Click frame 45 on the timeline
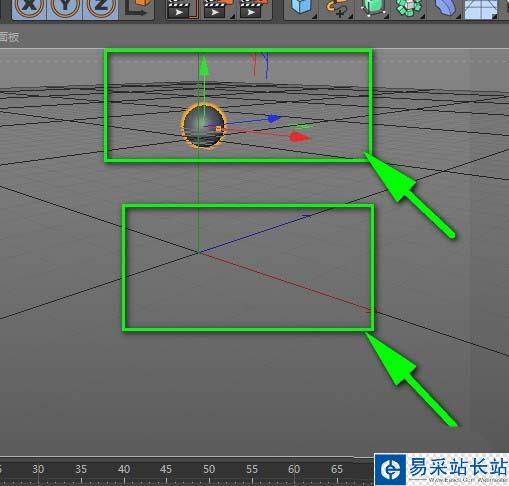509x486 pixels. click(x=166, y=469)
